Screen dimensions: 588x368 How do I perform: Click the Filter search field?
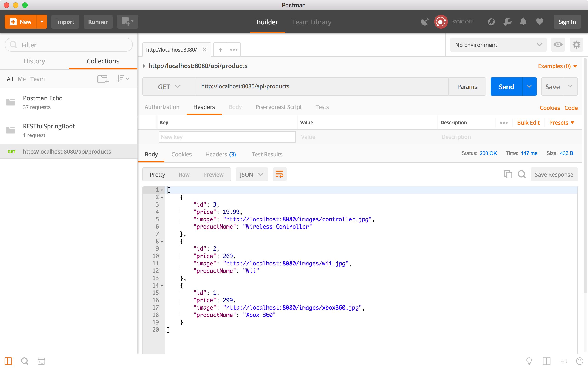coord(69,45)
